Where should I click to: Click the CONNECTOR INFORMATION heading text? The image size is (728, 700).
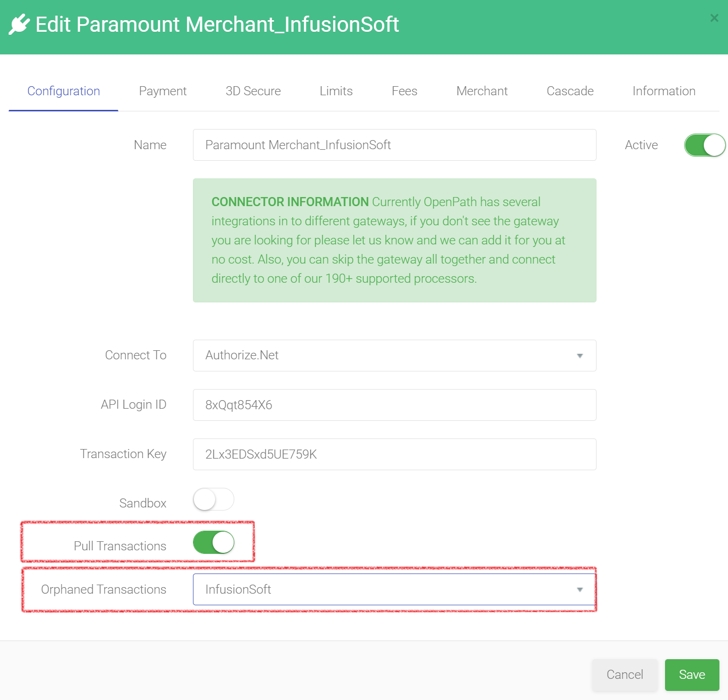[x=290, y=202]
